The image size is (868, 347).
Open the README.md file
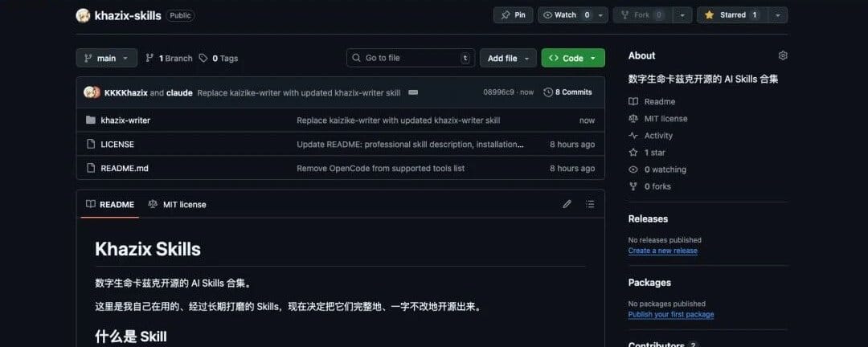coord(125,168)
